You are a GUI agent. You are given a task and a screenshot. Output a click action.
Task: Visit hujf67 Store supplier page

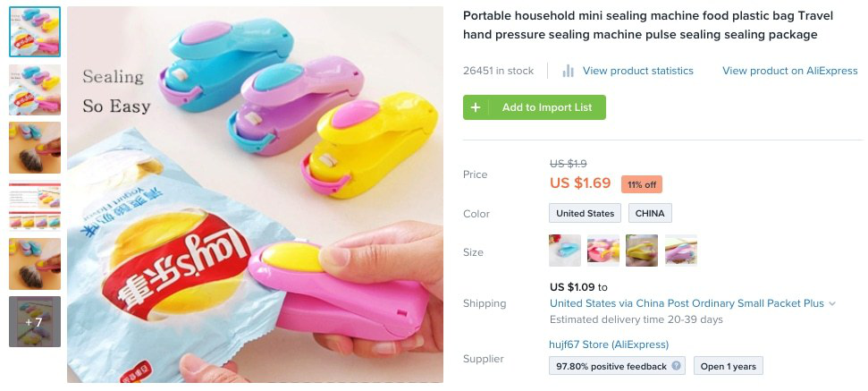pyautogui.click(x=609, y=344)
